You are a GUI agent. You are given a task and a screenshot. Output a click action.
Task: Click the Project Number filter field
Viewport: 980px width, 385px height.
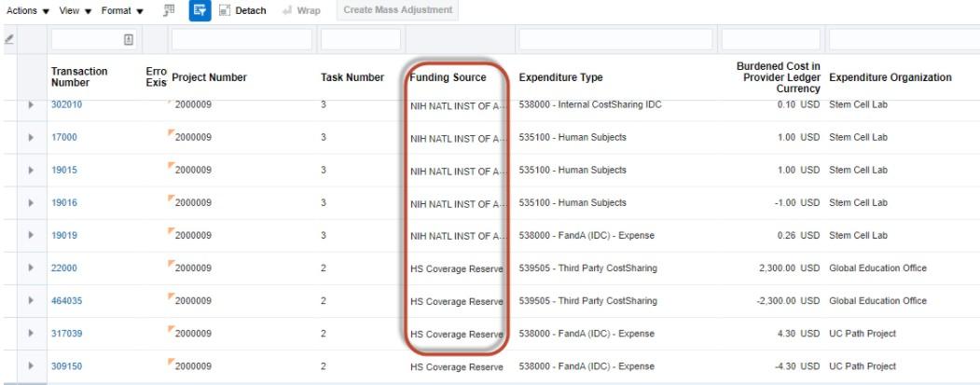242,39
